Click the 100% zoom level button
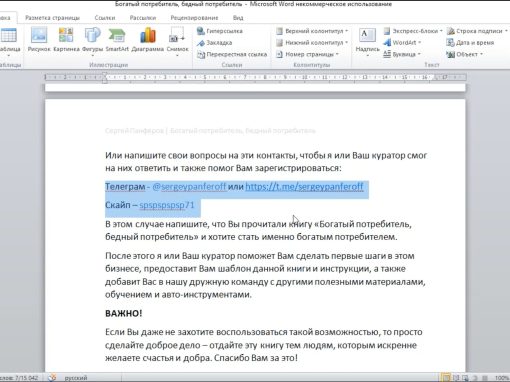 (502, 378)
